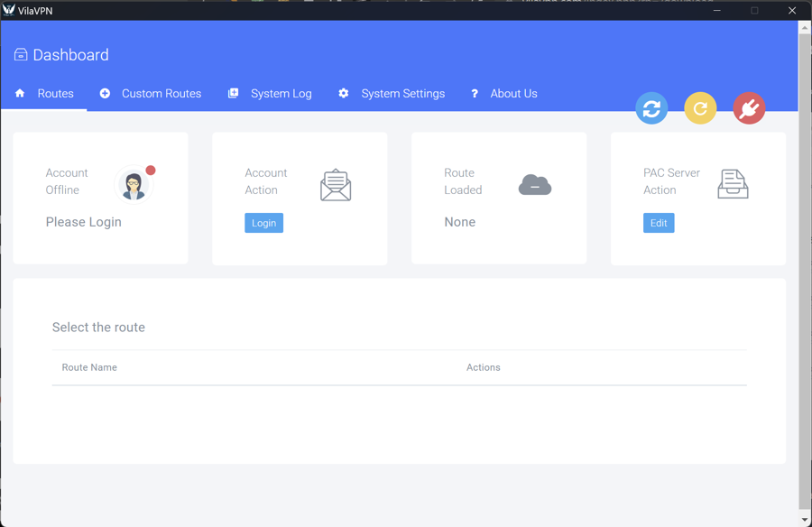This screenshot has height=527, width=812.
Task: Open the About Us tab
Action: tap(503, 94)
